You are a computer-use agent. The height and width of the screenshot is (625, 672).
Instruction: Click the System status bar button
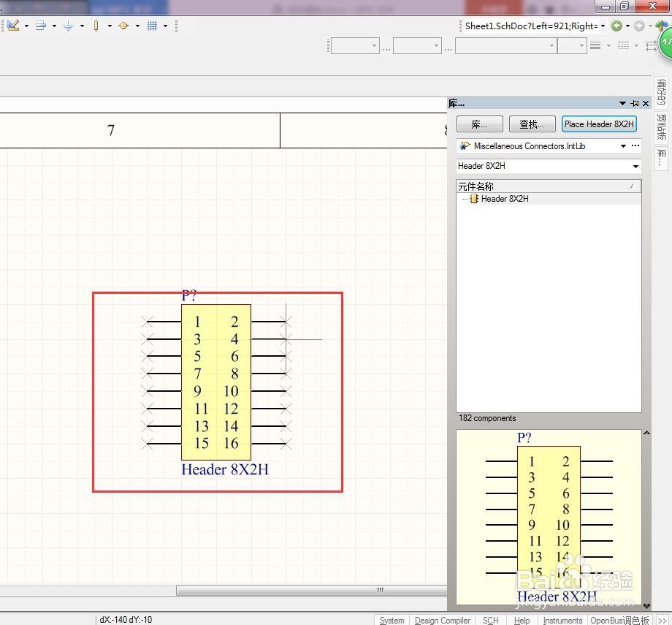[392, 621]
